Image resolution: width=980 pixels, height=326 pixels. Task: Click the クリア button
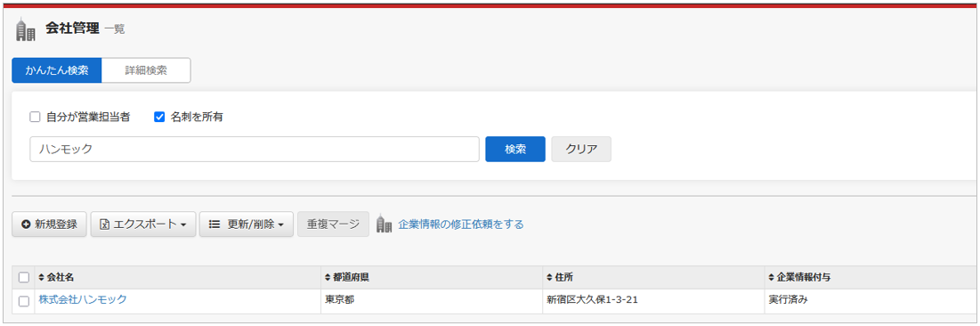tap(581, 149)
